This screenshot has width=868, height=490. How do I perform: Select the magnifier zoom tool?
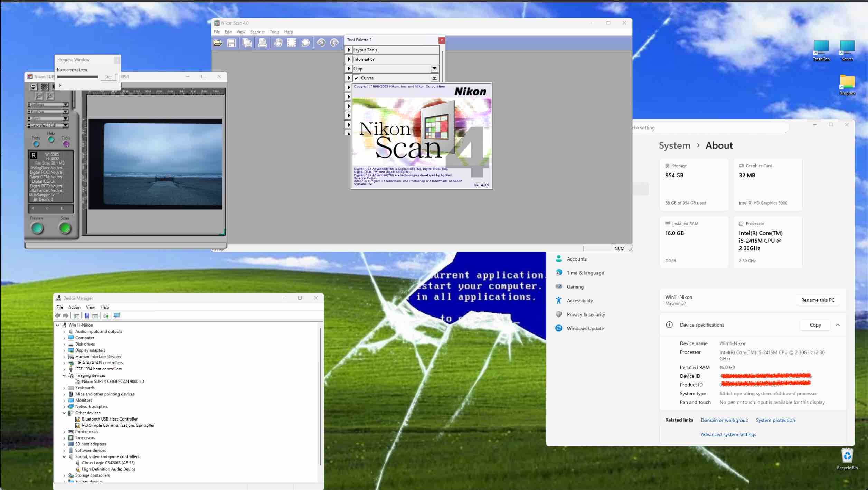coord(305,43)
